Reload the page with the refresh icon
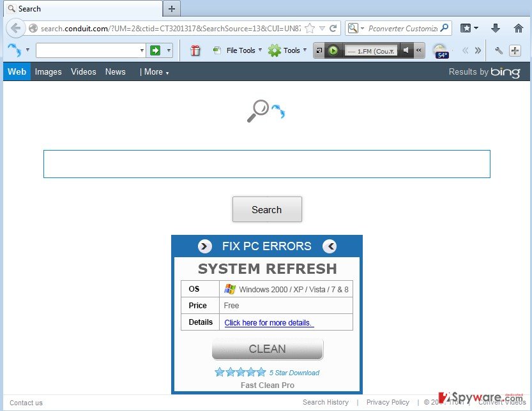This screenshot has height=411, width=532. coord(333,28)
